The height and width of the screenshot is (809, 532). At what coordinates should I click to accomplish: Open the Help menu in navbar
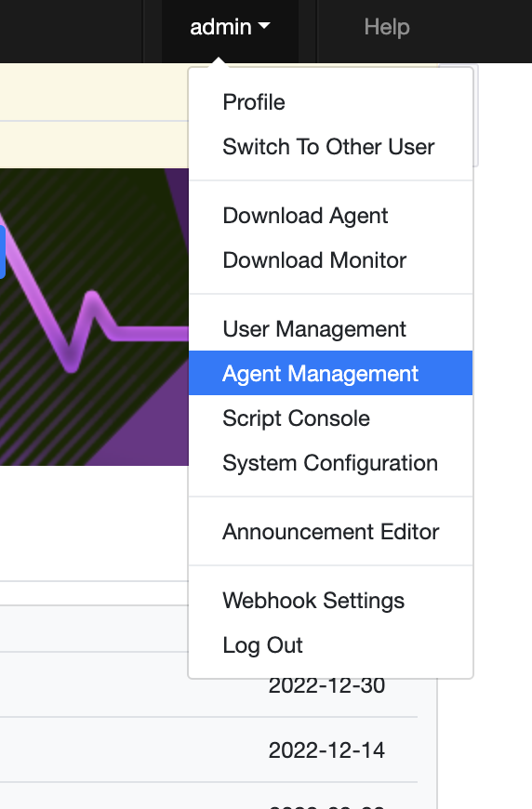[x=387, y=27]
